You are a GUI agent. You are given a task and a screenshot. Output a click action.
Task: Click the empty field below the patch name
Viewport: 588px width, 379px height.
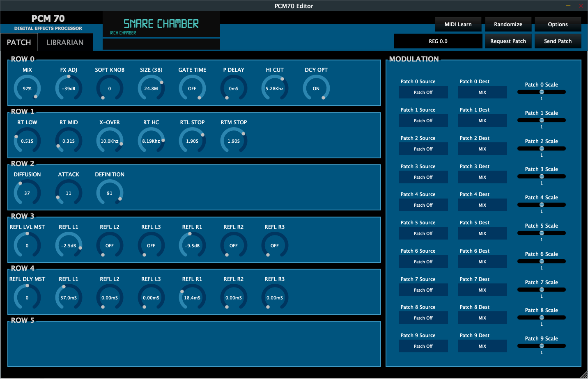(161, 44)
